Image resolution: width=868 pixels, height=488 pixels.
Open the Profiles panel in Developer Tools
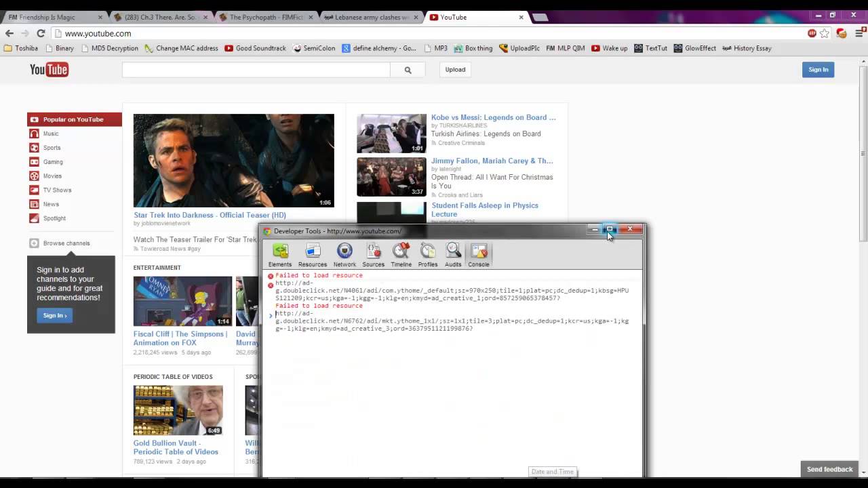point(427,255)
